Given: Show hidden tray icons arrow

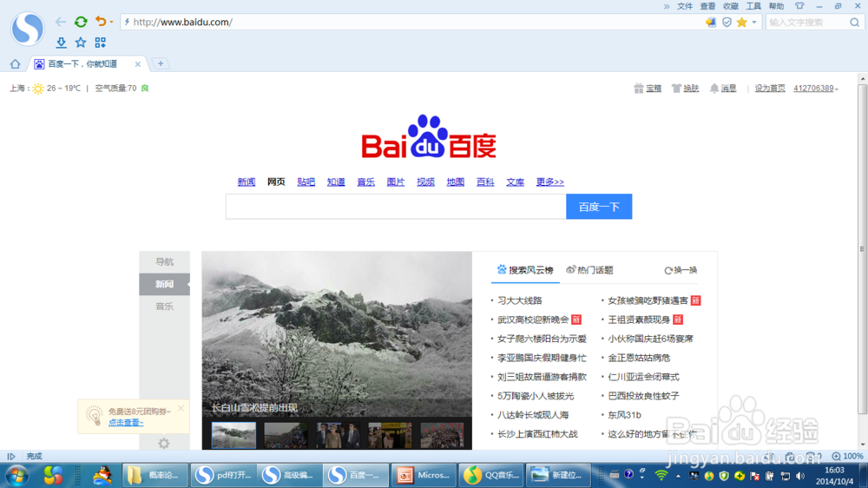Looking at the screenshot, I should (678, 476).
